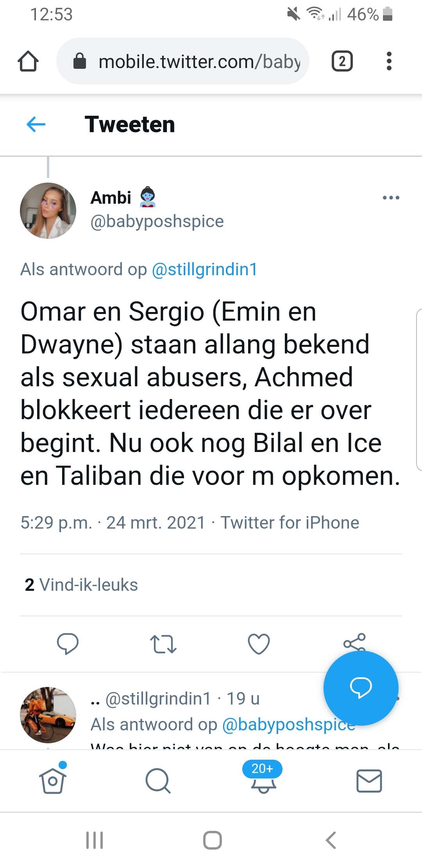This screenshot has height=868, width=422.
Task: Open stillgrindin1's avatar with orange car
Action: pyautogui.click(x=48, y=715)
